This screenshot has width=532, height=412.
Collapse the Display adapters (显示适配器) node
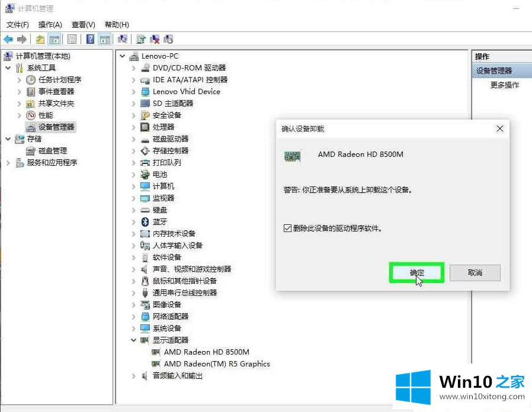134,340
